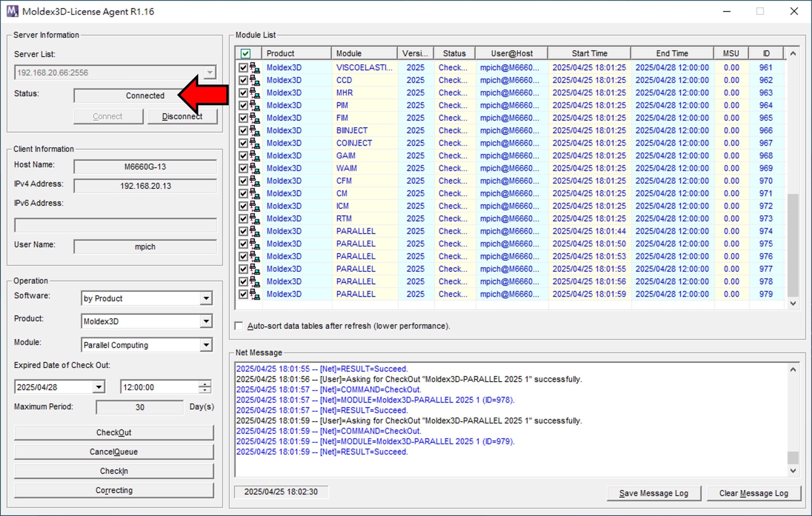The height and width of the screenshot is (516, 812).
Task: Click module list scroll-up arrow
Action: (x=793, y=53)
